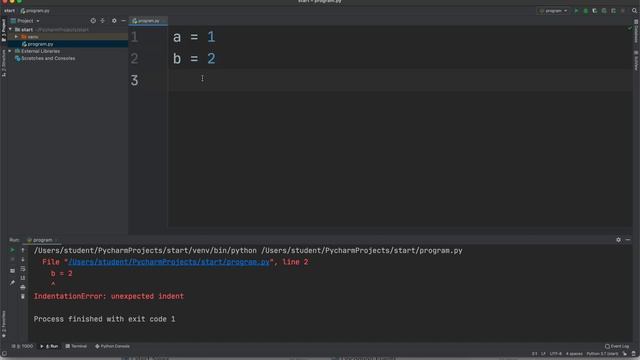Image resolution: width=640 pixels, height=360 pixels.
Task: Toggle scroll to end icon in Run panel
Action: coord(23,278)
